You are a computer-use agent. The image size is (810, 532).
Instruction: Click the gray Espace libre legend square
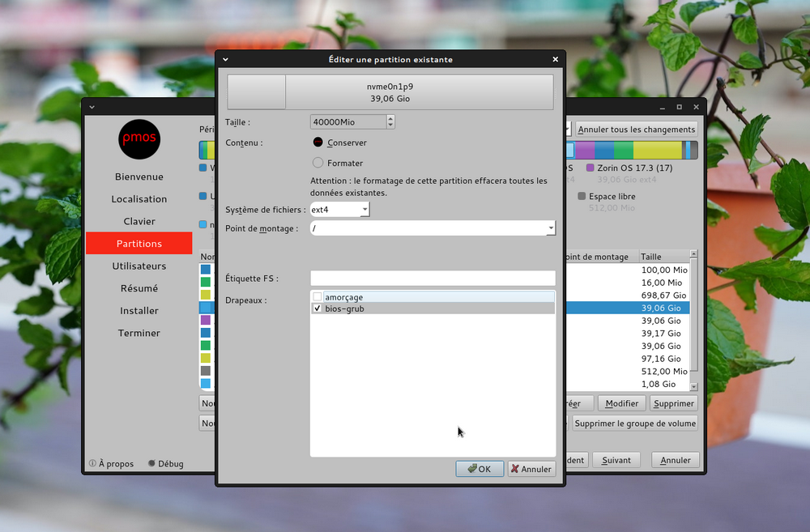582,196
